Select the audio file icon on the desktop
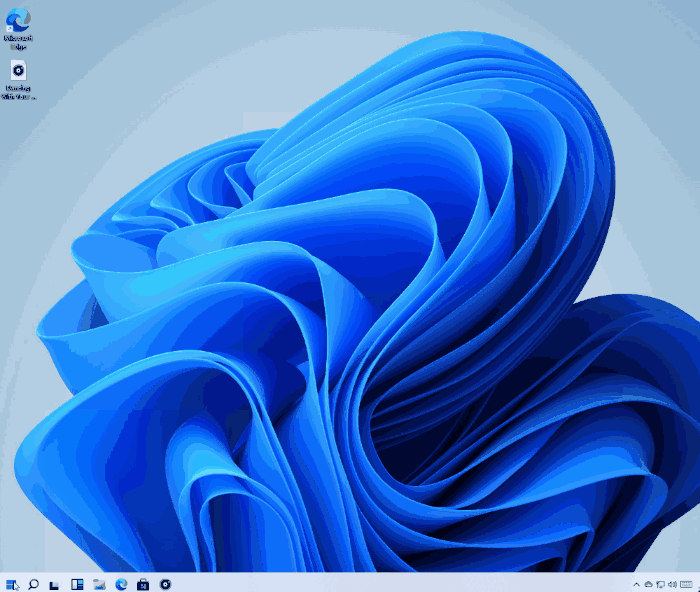Image resolution: width=700 pixels, height=592 pixels. click(x=18, y=70)
